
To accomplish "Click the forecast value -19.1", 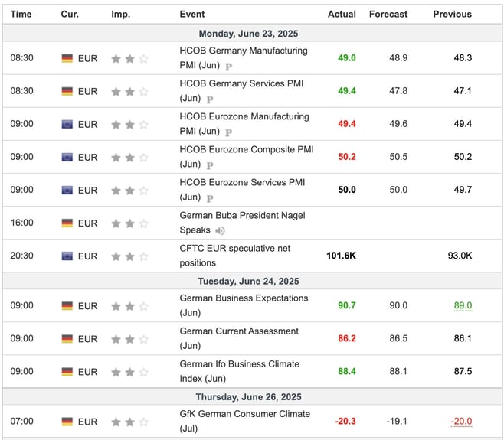I will pyautogui.click(x=397, y=421).
